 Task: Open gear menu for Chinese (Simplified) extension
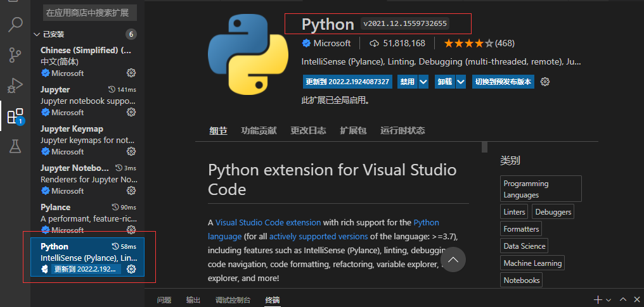(131, 73)
